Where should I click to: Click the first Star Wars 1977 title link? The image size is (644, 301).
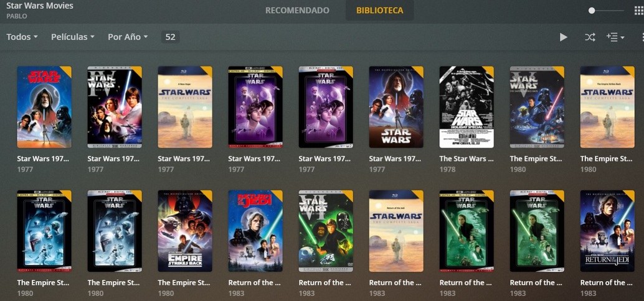43,159
